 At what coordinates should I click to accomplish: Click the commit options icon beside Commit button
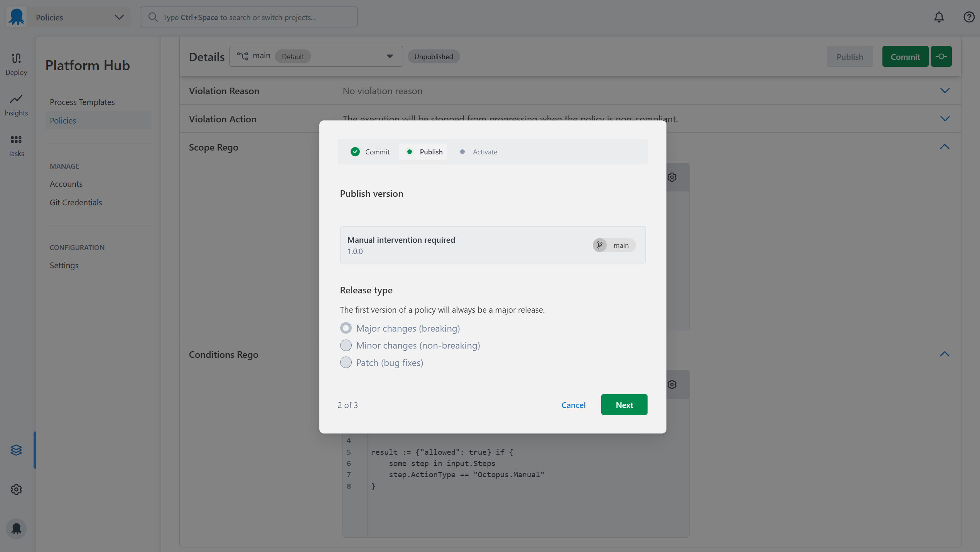[x=941, y=56]
